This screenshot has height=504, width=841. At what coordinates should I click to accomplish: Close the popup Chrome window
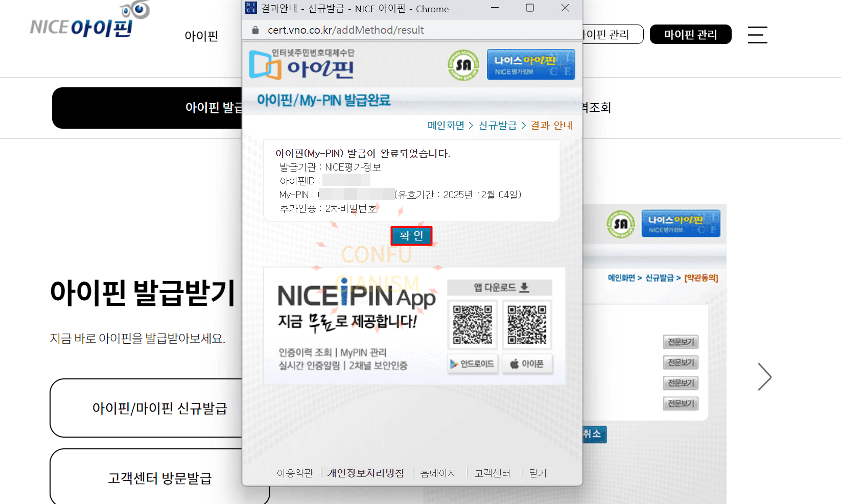pyautogui.click(x=565, y=8)
